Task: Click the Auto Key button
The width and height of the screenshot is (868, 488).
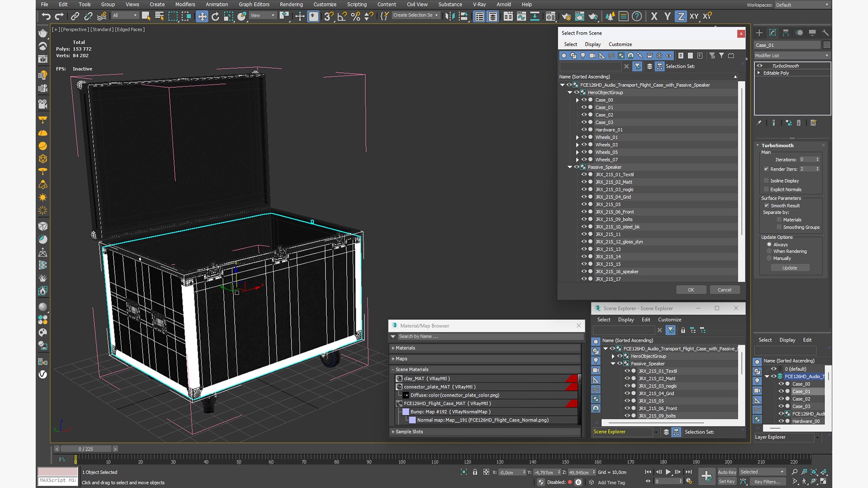Action: (x=726, y=472)
